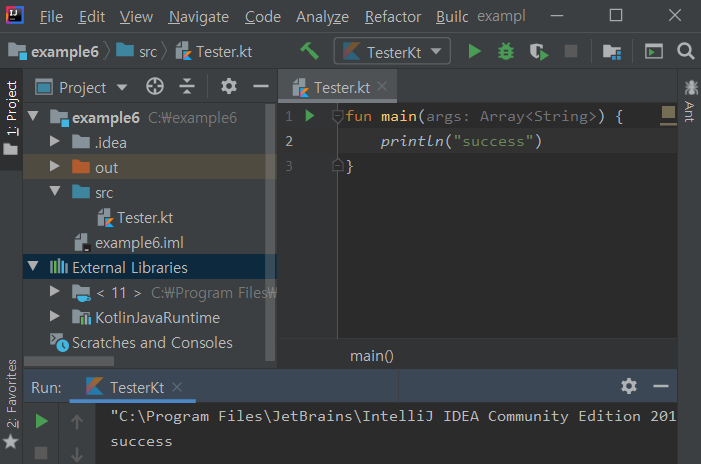Expand the .idea folder

55,141
